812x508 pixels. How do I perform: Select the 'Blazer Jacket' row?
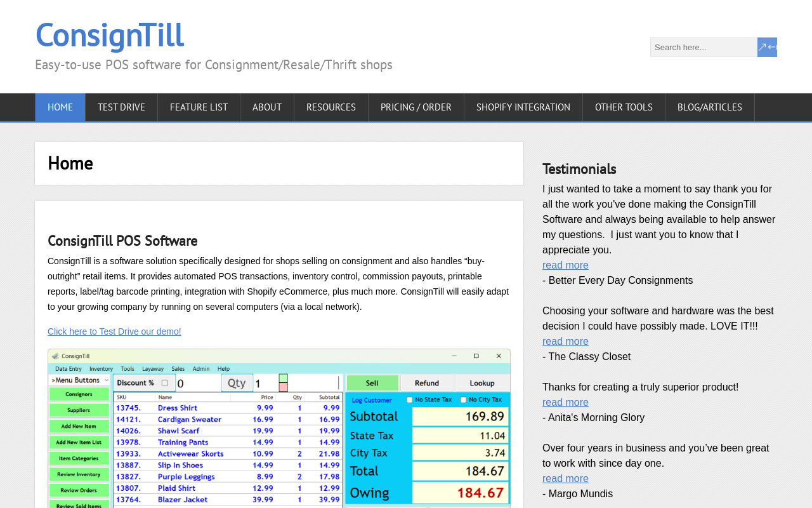(x=228, y=498)
